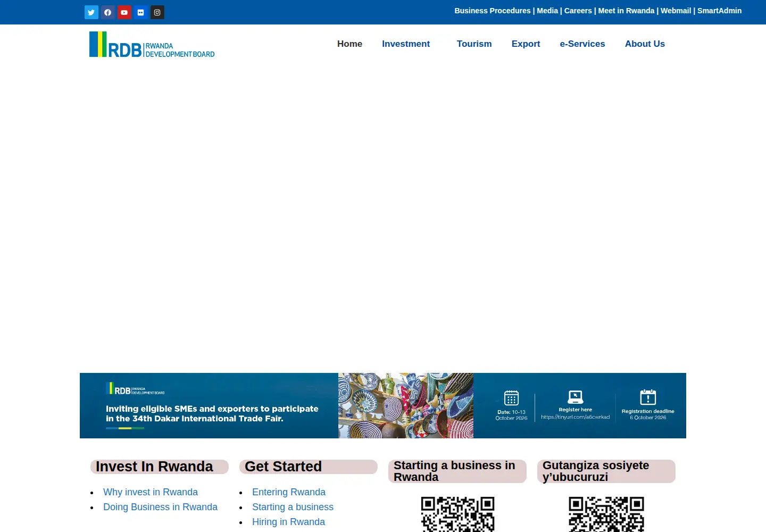Open the Starting a business link
The height and width of the screenshot is (532, 766).
pos(293,507)
